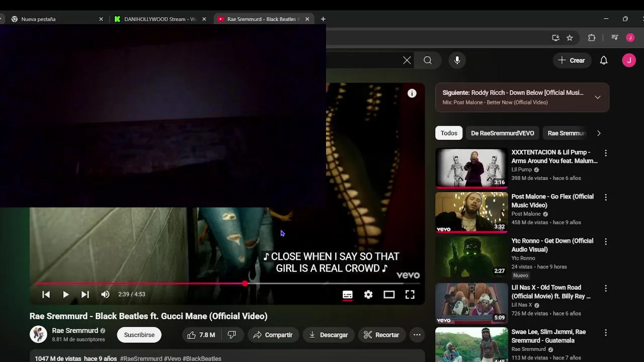This screenshot has width=644, height=362.
Task: Open Swae Lee Guatemala video title
Action: click(x=549, y=336)
